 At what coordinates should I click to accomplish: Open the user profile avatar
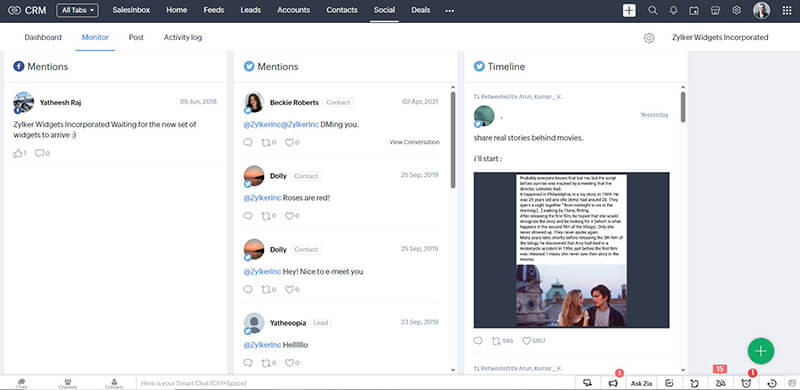(761, 10)
